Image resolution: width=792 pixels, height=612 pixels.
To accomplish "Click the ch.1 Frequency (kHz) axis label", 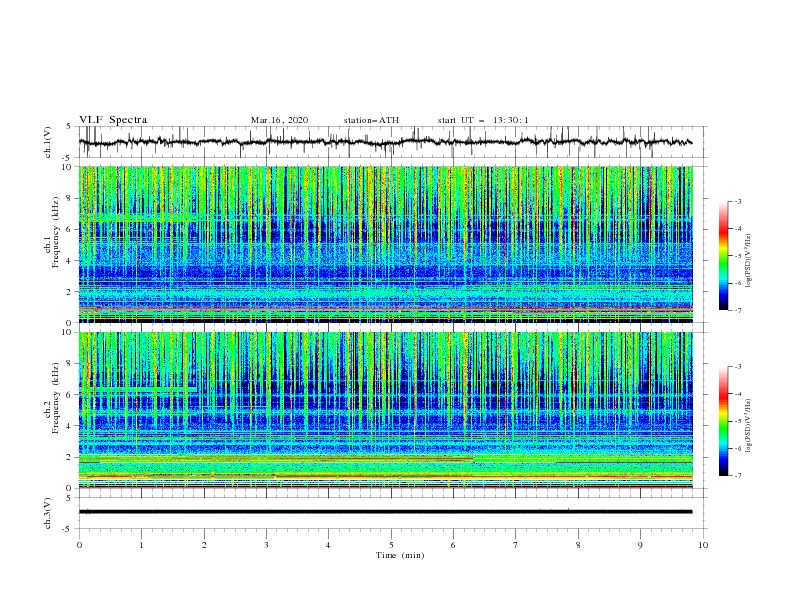I will click(x=51, y=232).
